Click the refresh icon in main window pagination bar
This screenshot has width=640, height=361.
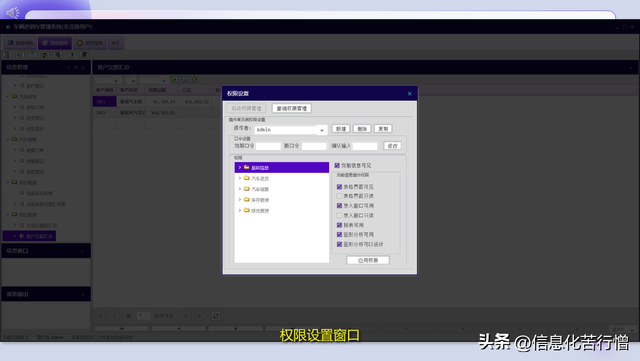click(x=216, y=316)
